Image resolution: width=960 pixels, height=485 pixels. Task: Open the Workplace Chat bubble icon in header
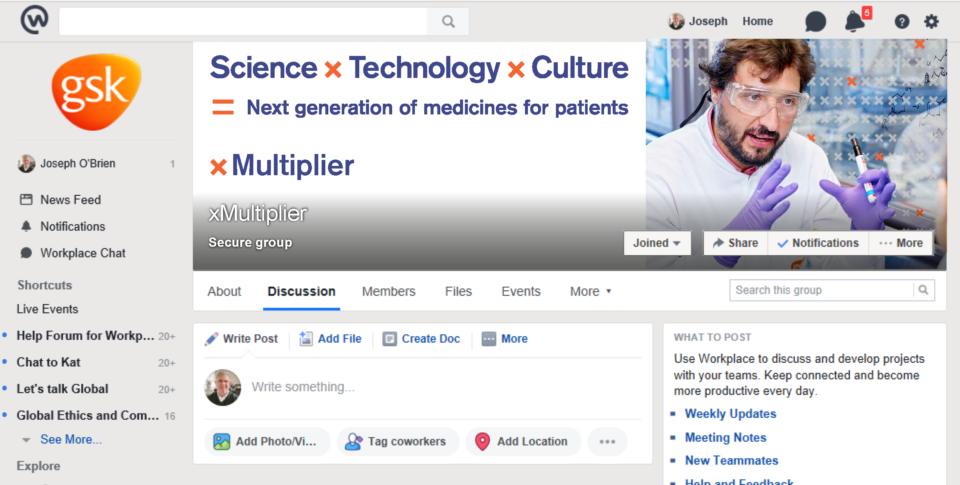click(x=815, y=21)
